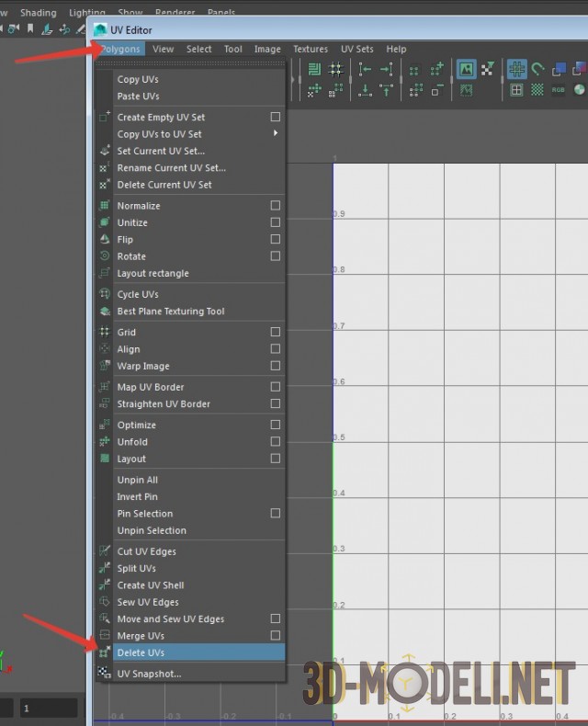Screen dimensions: 588x726
Task: Open the Pin Selection option box
Action: 276,513
